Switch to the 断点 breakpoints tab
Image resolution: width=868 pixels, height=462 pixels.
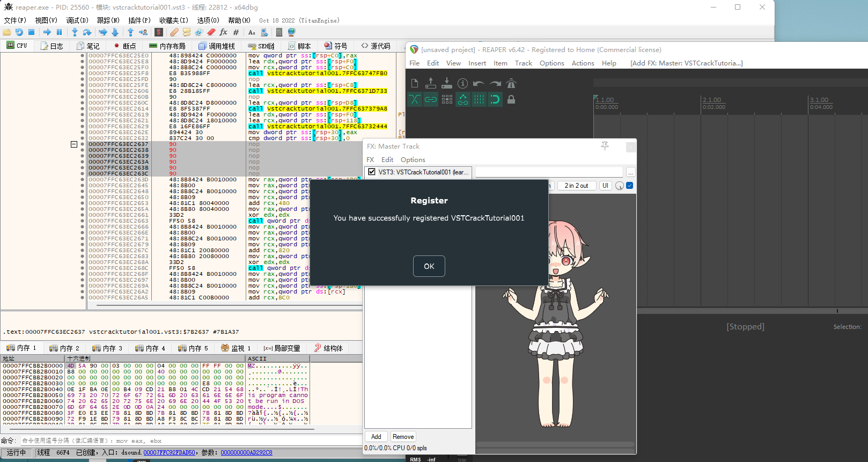click(125, 46)
